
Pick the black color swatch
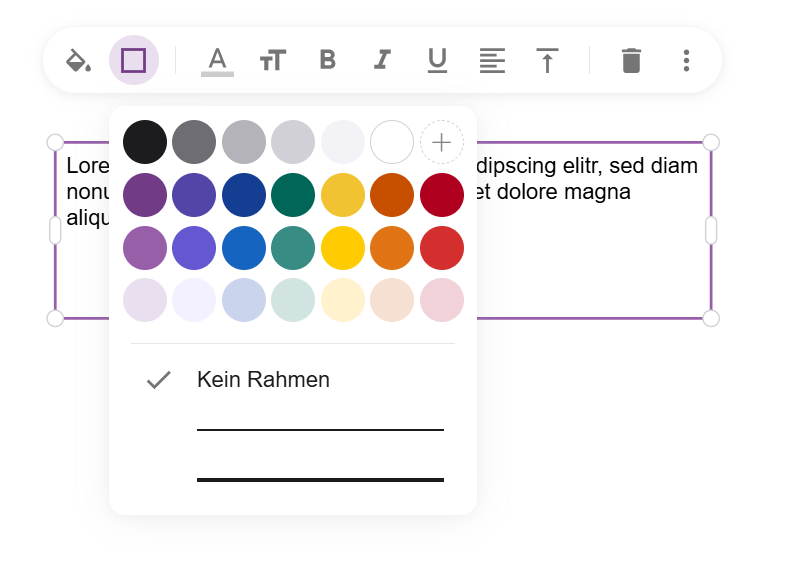[x=145, y=142]
